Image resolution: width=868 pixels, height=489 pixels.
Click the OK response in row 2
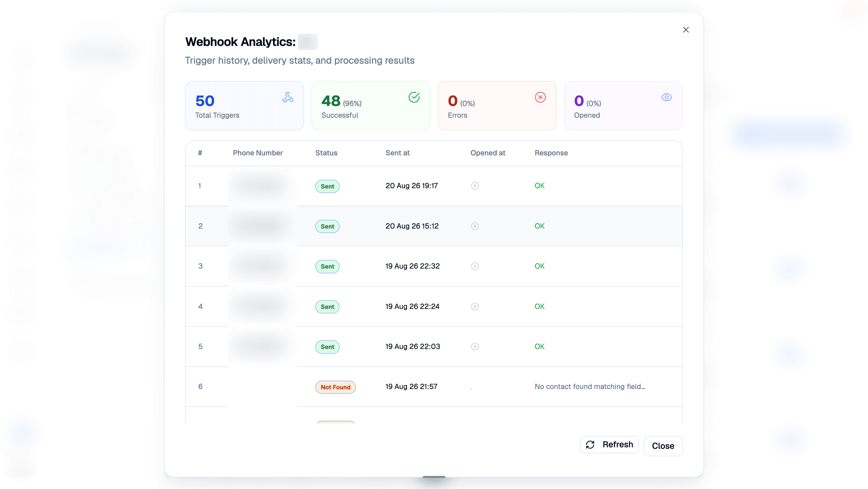(x=539, y=226)
